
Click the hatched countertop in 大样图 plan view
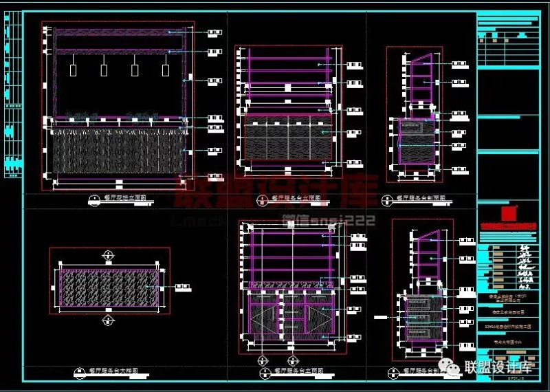(107, 287)
